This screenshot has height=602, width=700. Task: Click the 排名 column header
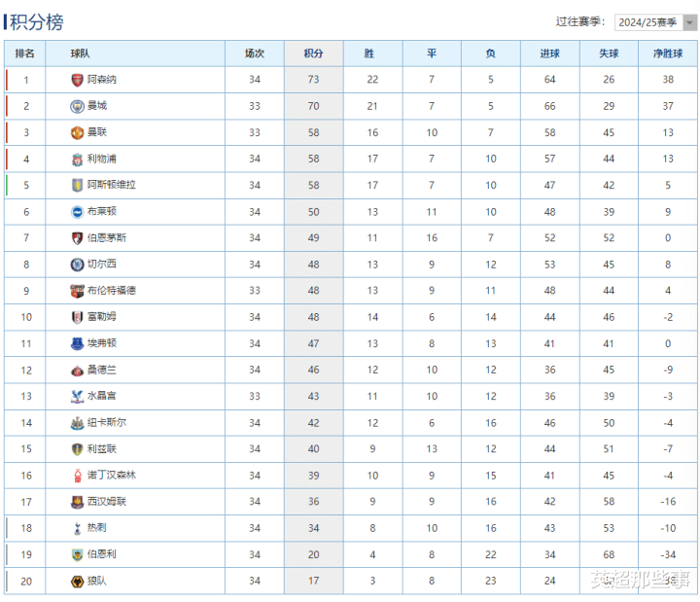coord(25,53)
